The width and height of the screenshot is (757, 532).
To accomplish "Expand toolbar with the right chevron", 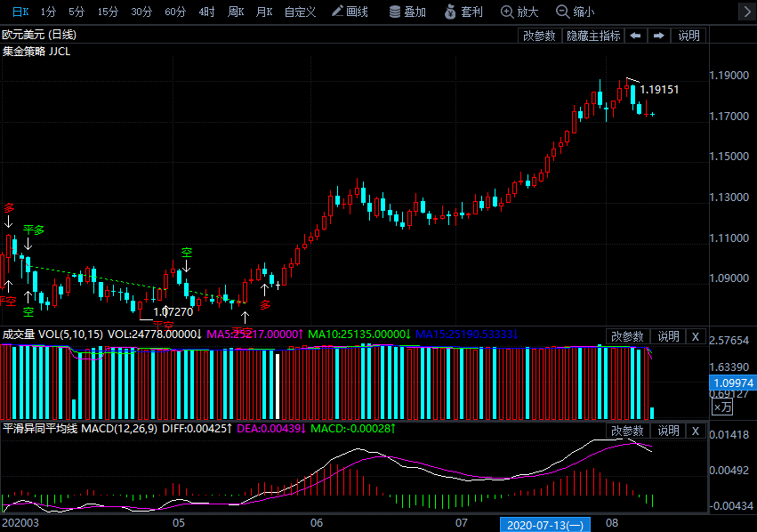I will (x=745, y=12).
